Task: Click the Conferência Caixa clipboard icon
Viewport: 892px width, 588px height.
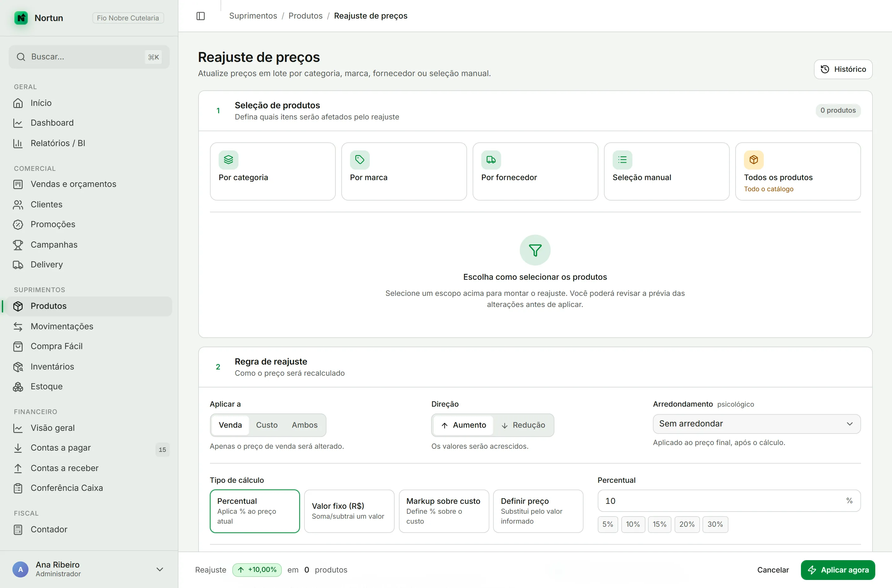Action: [18, 488]
